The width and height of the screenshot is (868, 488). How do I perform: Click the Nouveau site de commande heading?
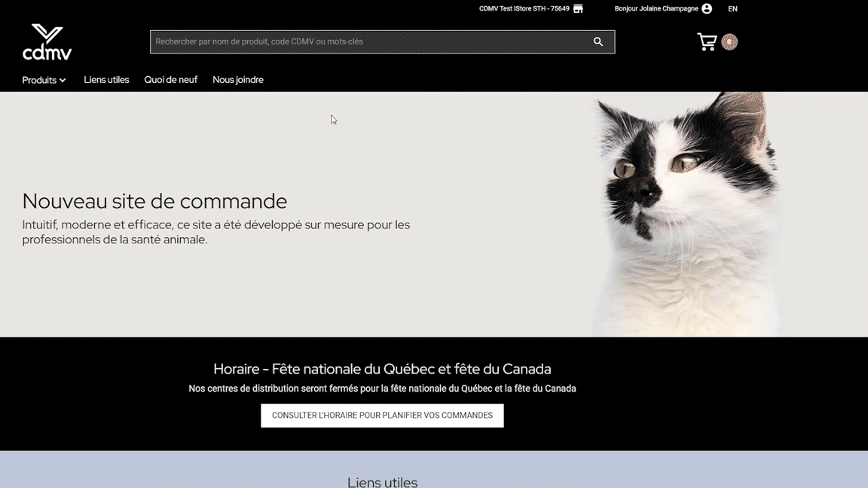[x=154, y=201]
